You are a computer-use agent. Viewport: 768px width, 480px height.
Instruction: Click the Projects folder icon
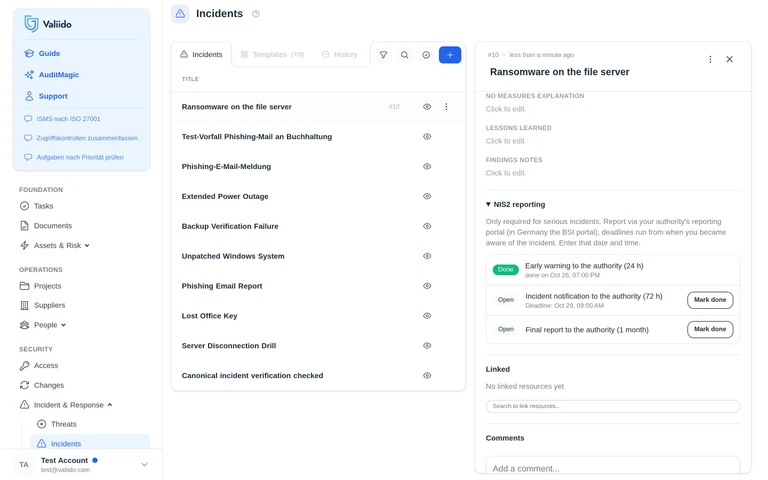point(24,286)
